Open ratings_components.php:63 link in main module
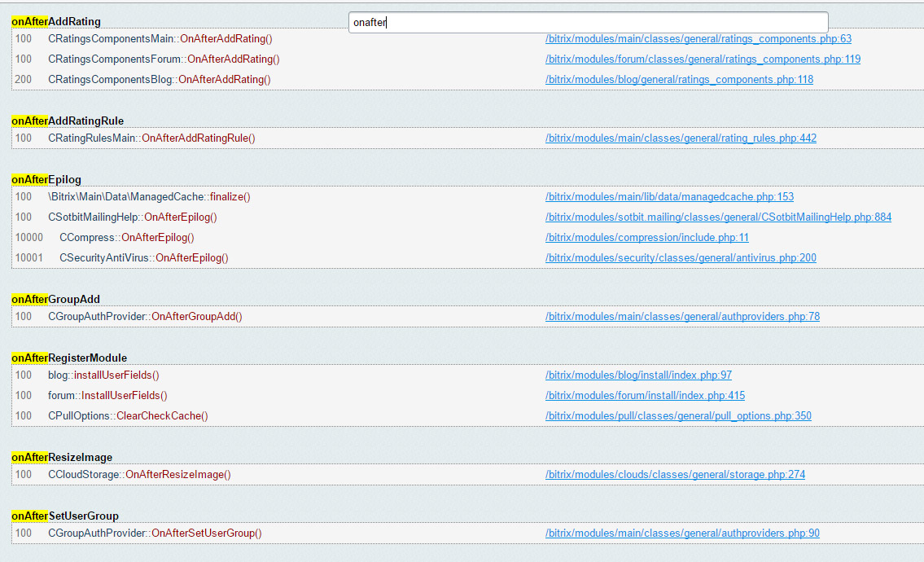Viewport: 924px width, 562px height. pos(698,39)
